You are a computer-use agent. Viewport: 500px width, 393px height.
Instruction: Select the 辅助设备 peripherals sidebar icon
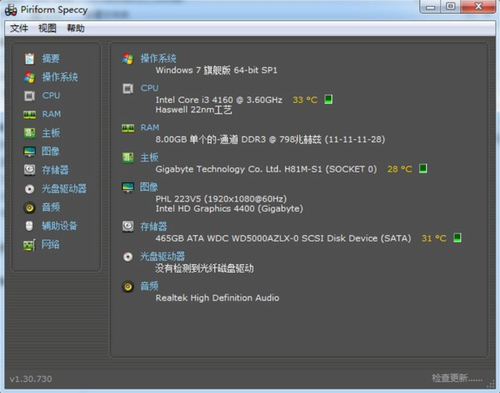point(29,226)
